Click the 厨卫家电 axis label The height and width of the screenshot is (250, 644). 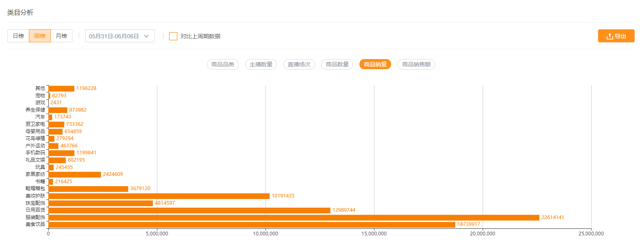click(x=35, y=124)
